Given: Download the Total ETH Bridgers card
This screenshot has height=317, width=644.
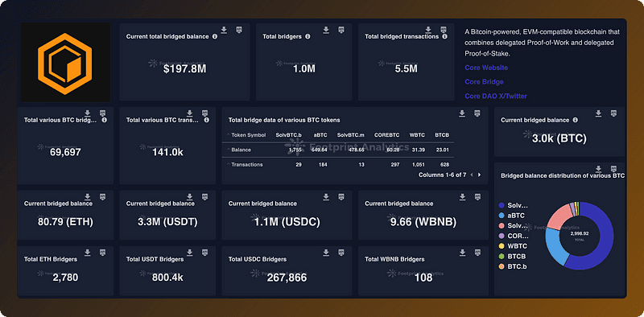Looking at the screenshot, I should [x=88, y=252].
